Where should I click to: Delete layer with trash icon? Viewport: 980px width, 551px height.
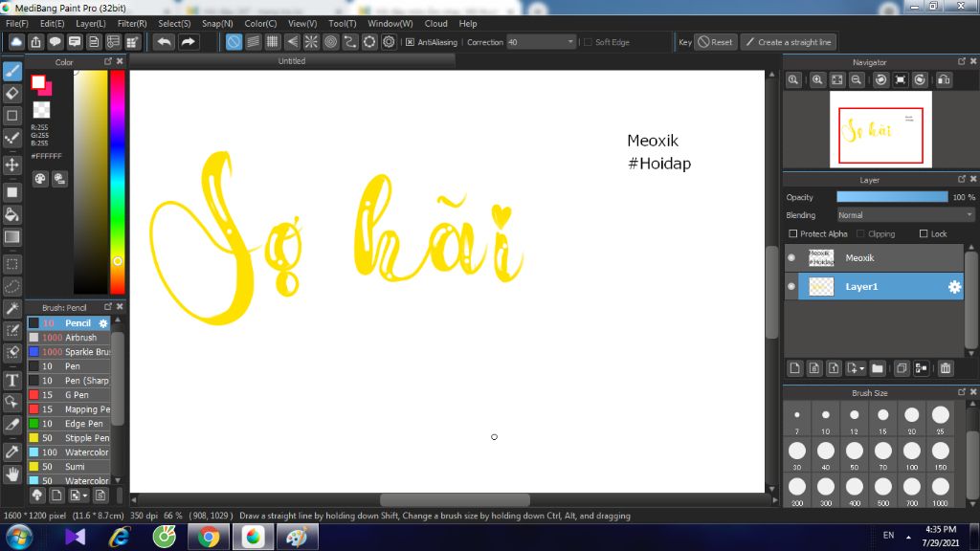(946, 368)
